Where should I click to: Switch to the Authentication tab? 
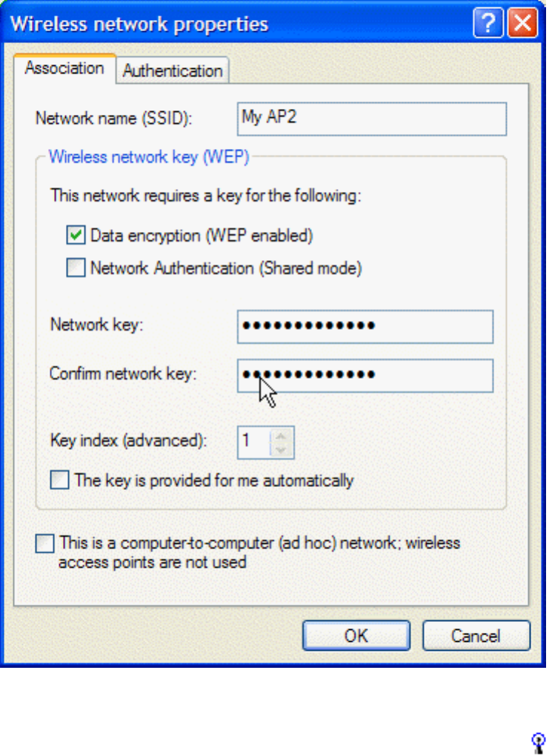(x=173, y=71)
